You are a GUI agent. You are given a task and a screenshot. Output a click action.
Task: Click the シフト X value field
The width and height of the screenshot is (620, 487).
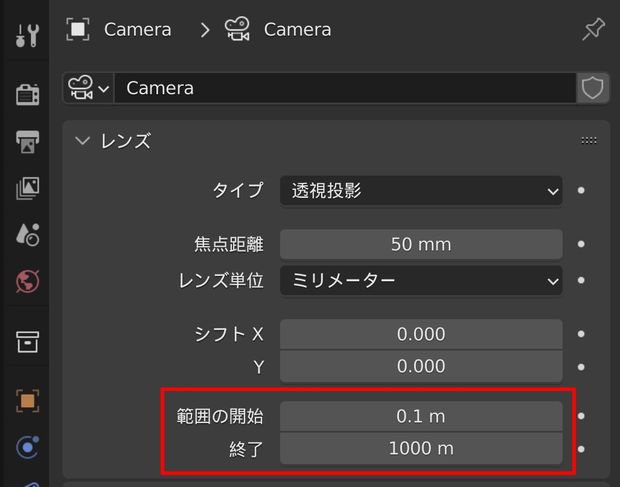tap(421, 334)
